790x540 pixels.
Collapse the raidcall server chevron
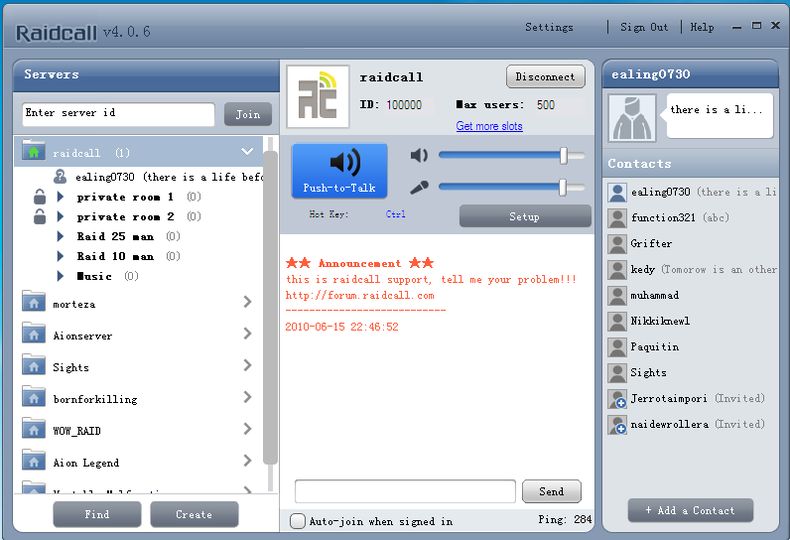[x=247, y=152]
